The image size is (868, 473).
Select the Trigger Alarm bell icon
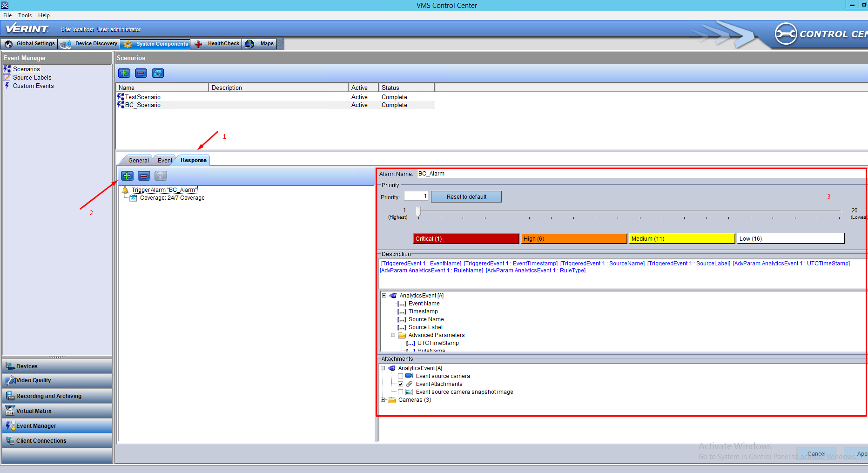click(125, 190)
